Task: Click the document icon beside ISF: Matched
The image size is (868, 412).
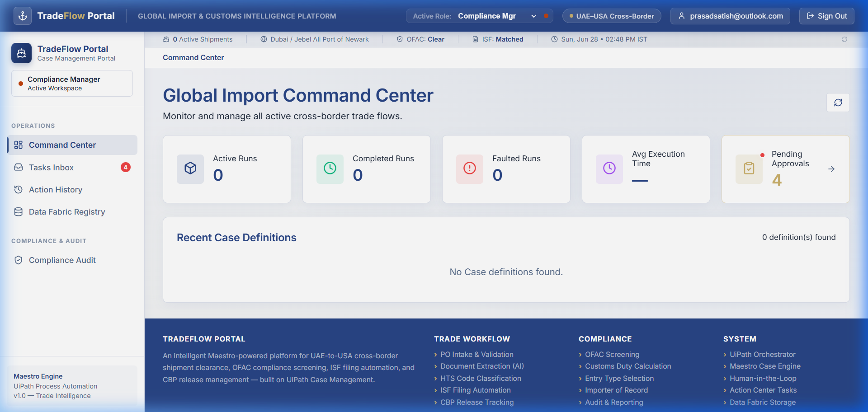Action: tap(475, 39)
